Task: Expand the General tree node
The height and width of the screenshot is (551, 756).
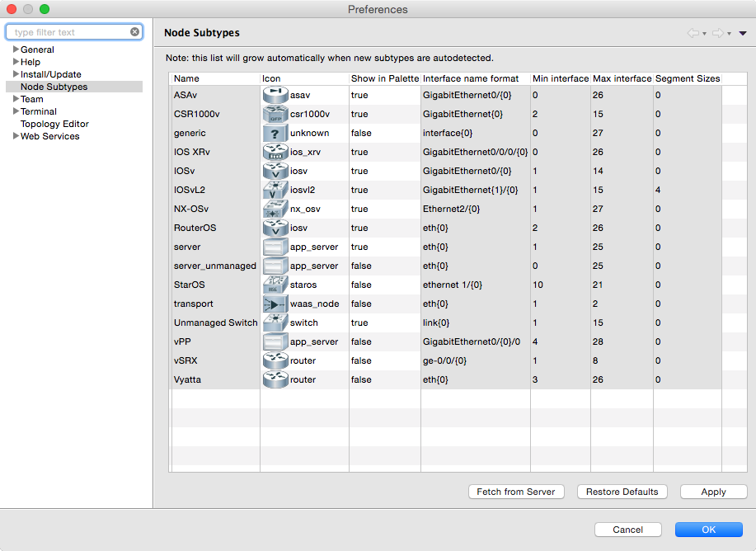Action: tap(16, 49)
